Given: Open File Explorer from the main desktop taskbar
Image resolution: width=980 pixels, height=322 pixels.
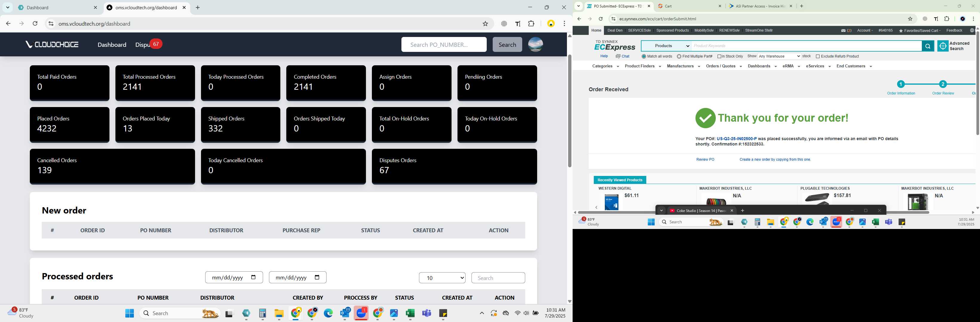Looking at the screenshot, I should pyautogui.click(x=279, y=313).
